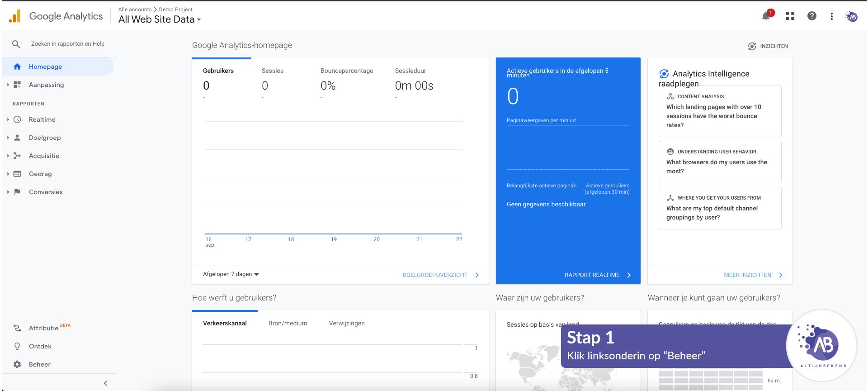Click the Help question mark icon

pyautogui.click(x=812, y=16)
